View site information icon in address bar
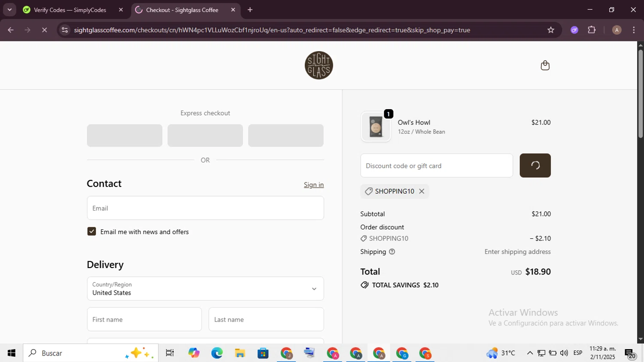Viewport: 644px width, 362px height. pyautogui.click(x=64, y=30)
